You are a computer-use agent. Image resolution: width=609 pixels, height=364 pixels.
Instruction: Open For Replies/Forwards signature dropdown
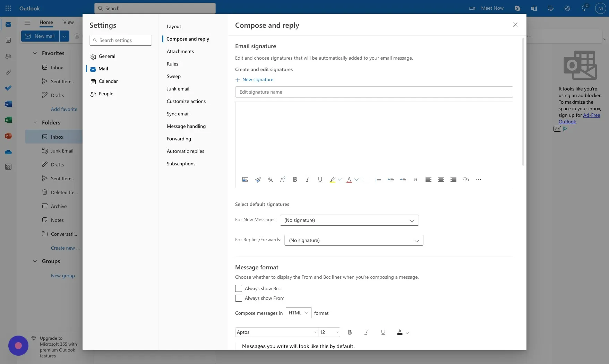pyautogui.click(x=354, y=240)
